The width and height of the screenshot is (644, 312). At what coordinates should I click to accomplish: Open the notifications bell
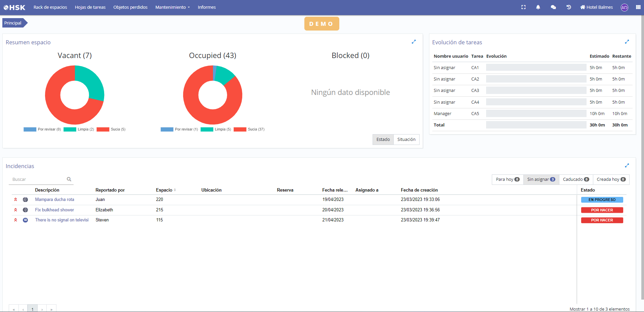click(538, 7)
